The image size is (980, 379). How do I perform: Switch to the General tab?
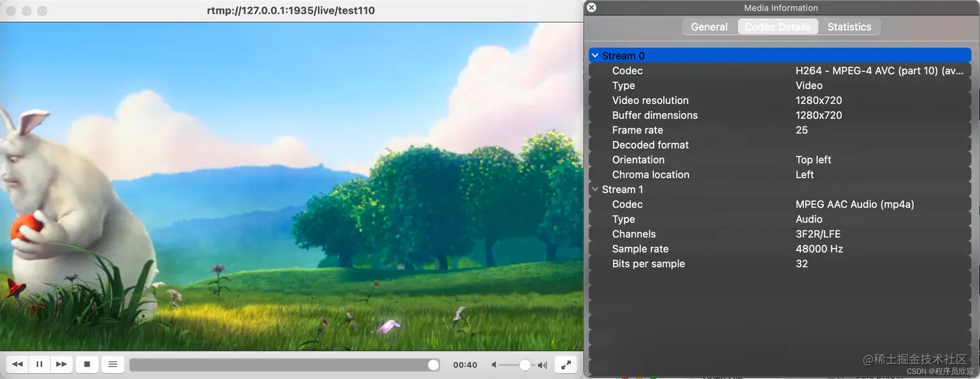pos(709,27)
